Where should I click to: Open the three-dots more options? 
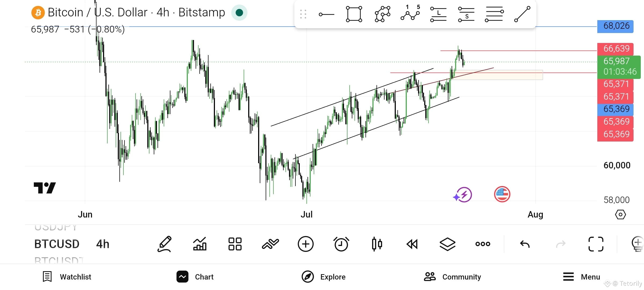coord(483,244)
